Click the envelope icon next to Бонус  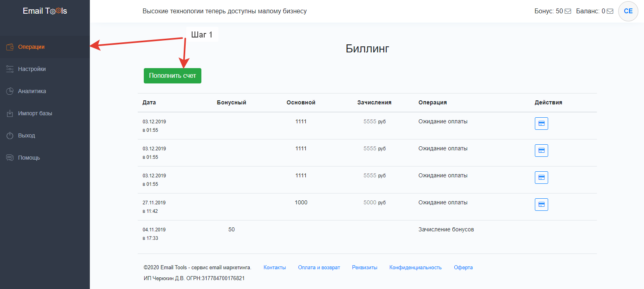[568, 11]
